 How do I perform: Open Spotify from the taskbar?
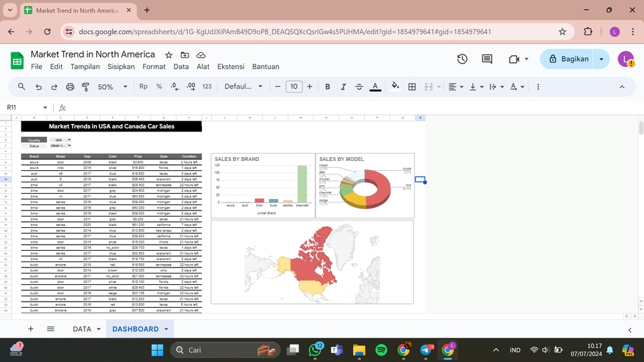coord(381,350)
